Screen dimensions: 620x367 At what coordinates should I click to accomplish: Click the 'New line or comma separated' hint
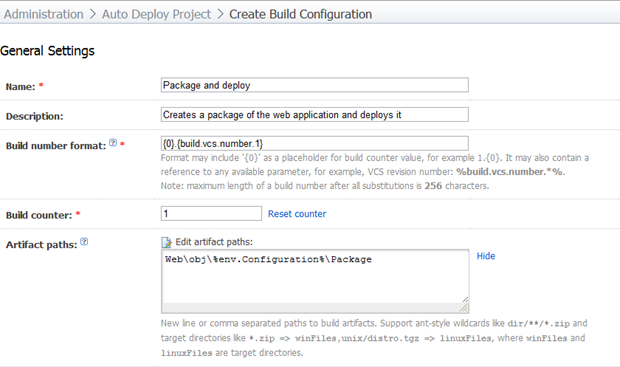pyautogui.click(x=374, y=338)
